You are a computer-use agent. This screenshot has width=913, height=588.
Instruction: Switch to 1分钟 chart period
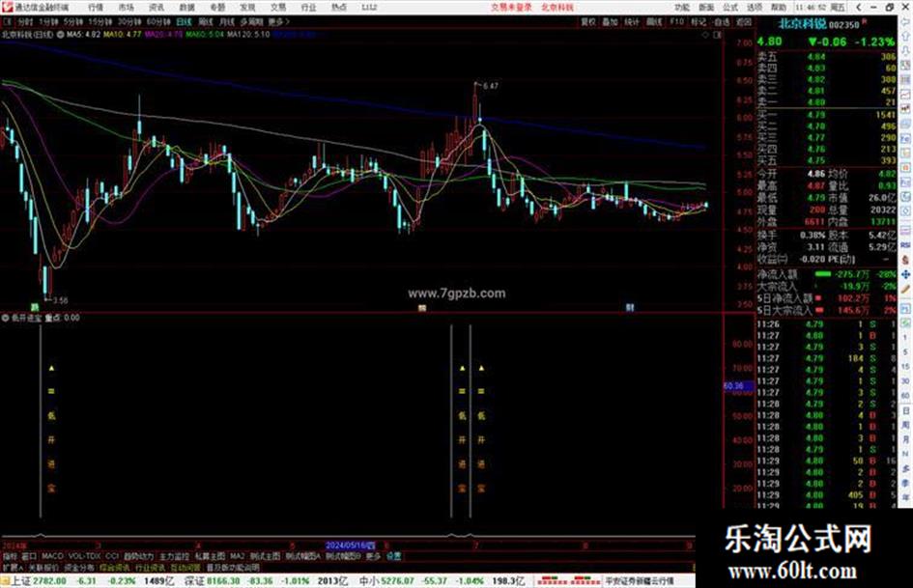pos(49,22)
